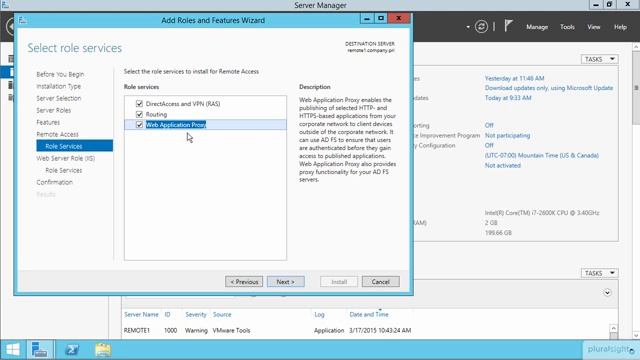The width and height of the screenshot is (640, 360).
Task: Click the events list scrollbar up arrow
Action: pyautogui.click(x=613, y=329)
